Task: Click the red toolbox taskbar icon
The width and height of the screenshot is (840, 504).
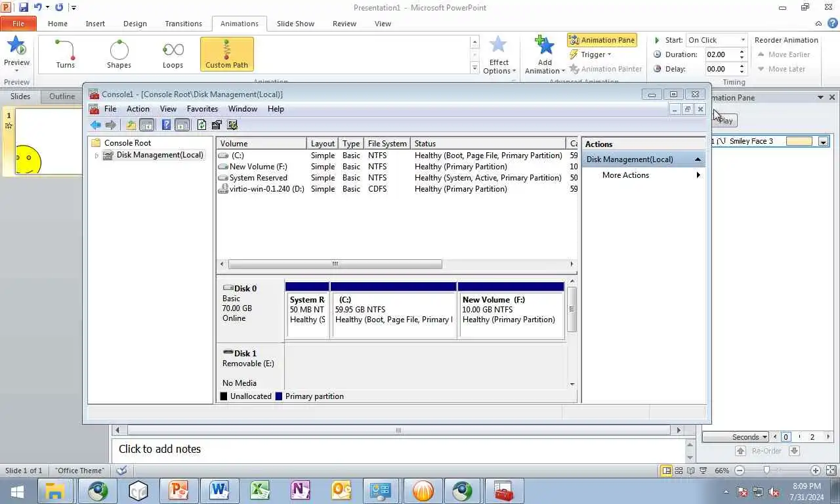Action: point(503,491)
